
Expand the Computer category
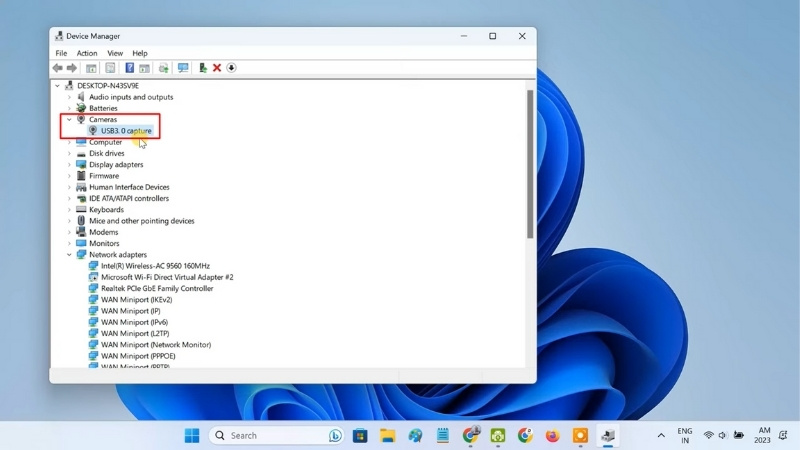tap(69, 142)
